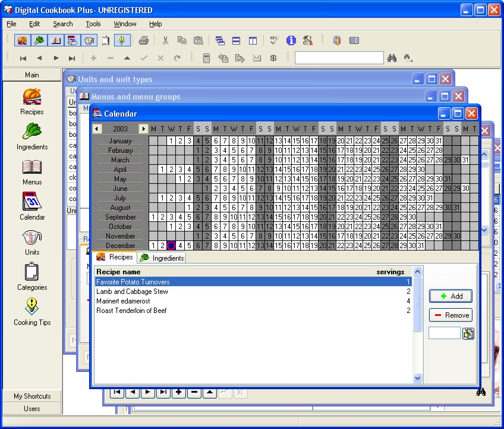Click the envelope email icon
The height and width of the screenshot is (429, 504).
click(x=257, y=58)
